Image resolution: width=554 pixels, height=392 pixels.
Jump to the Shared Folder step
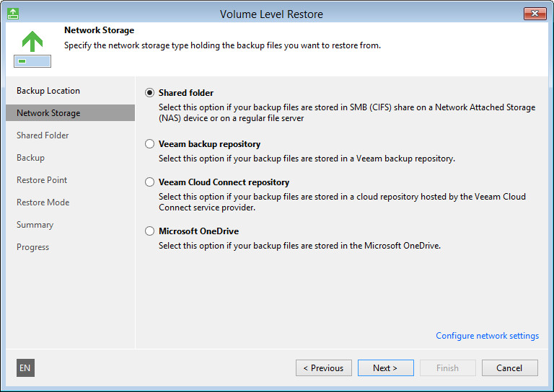tap(43, 135)
